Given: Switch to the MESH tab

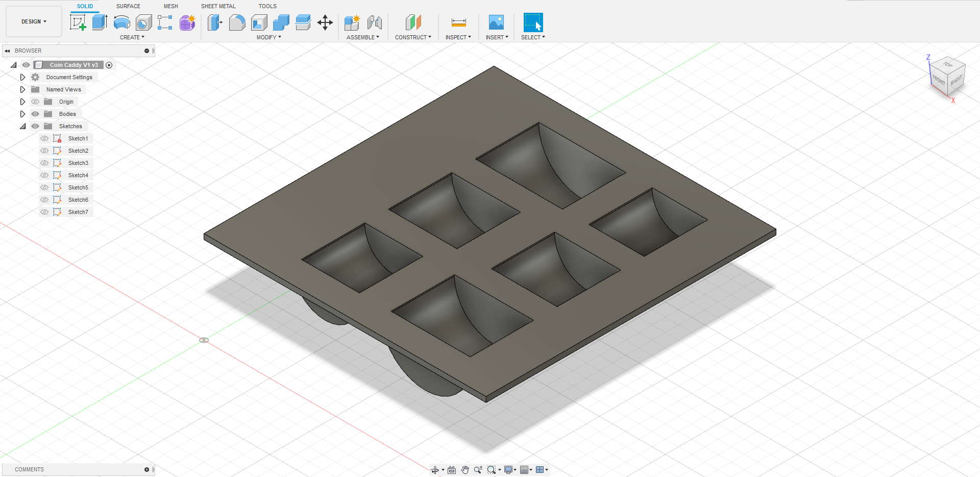Looking at the screenshot, I should click(171, 6).
